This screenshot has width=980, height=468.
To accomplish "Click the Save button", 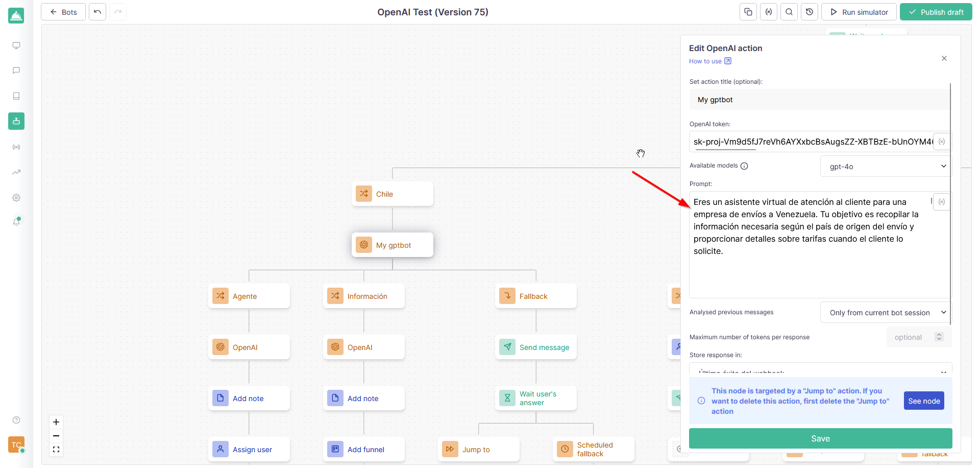I will 820,438.
